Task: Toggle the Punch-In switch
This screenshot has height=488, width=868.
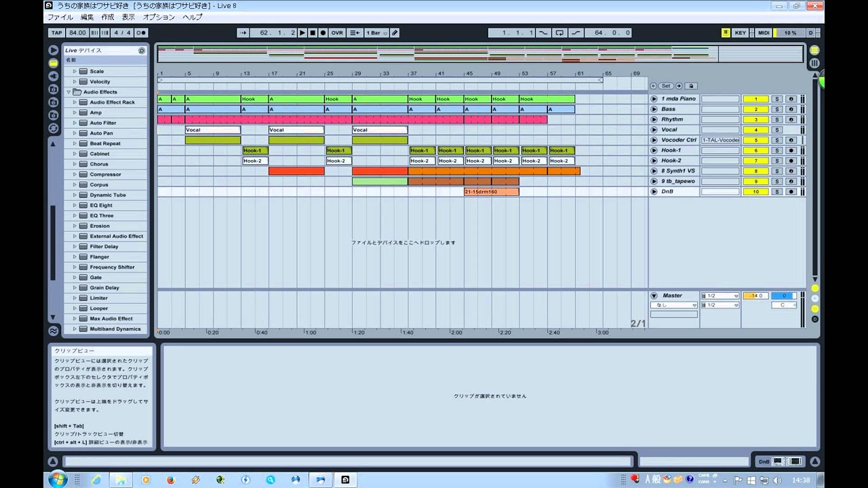Action: pos(543,33)
